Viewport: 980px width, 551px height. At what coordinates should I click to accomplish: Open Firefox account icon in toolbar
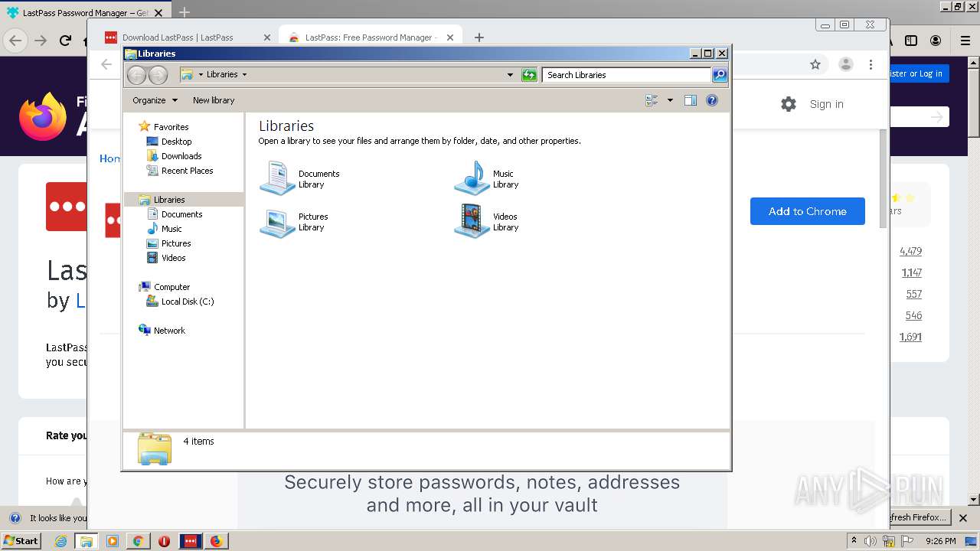click(x=936, y=41)
